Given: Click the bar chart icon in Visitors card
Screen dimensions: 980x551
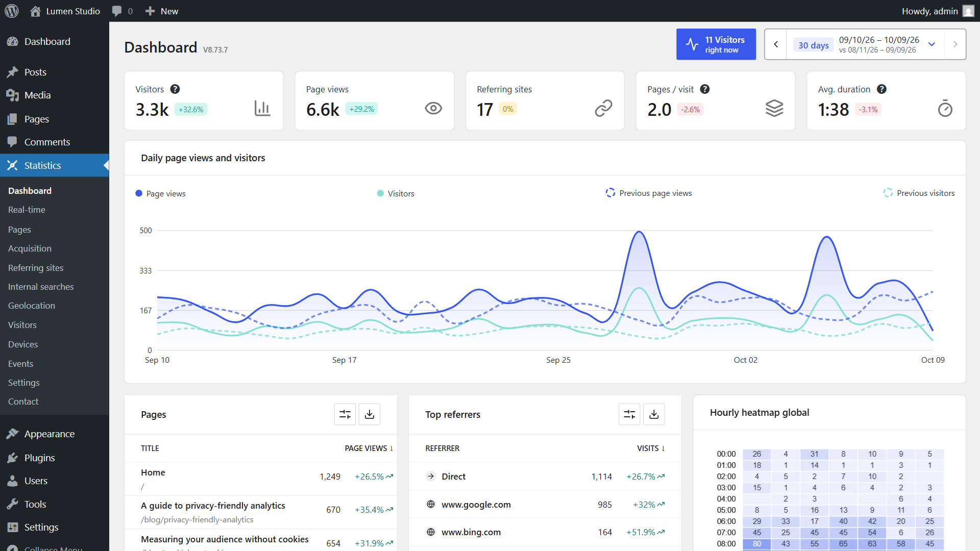Looking at the screenshot, I should point(262,108).
